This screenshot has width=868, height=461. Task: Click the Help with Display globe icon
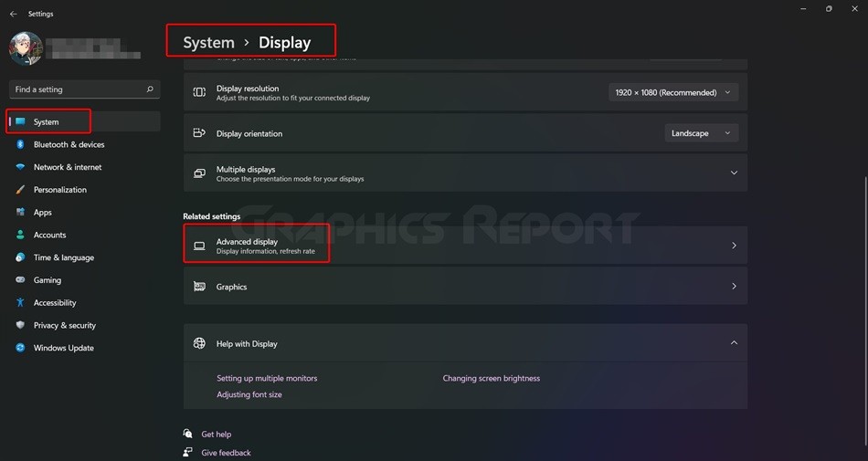pyautogui.click(x=199, y=343)
